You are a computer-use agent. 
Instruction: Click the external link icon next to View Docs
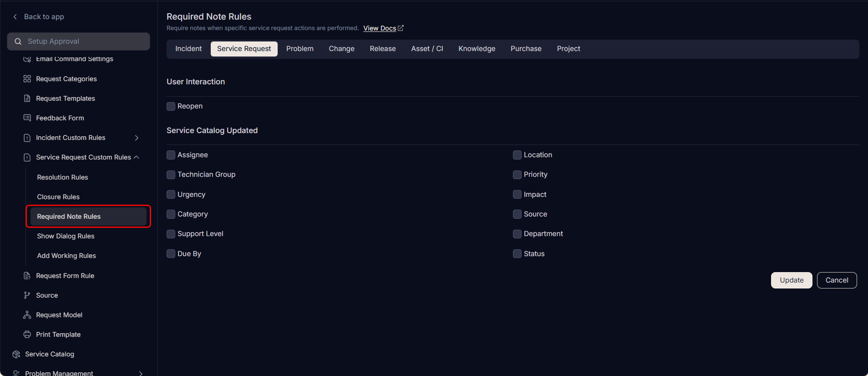pyautogui.click(x=401, y=28)
